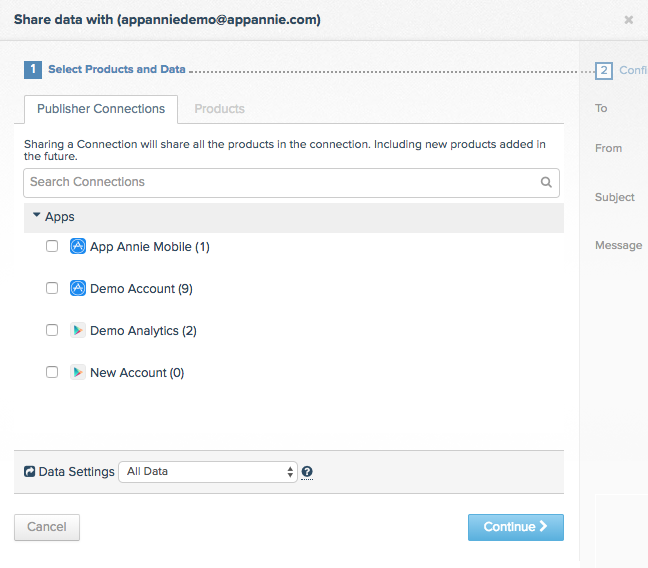Check the App Annie Mobile checkbox
648x568 pixels.
pyautogui.click(x=52, y=246)
